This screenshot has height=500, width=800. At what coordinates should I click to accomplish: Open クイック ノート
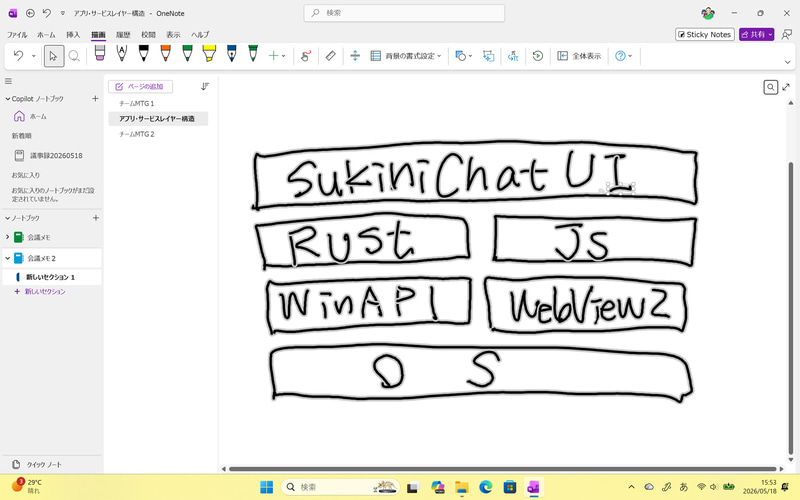(x=37, y=464)
